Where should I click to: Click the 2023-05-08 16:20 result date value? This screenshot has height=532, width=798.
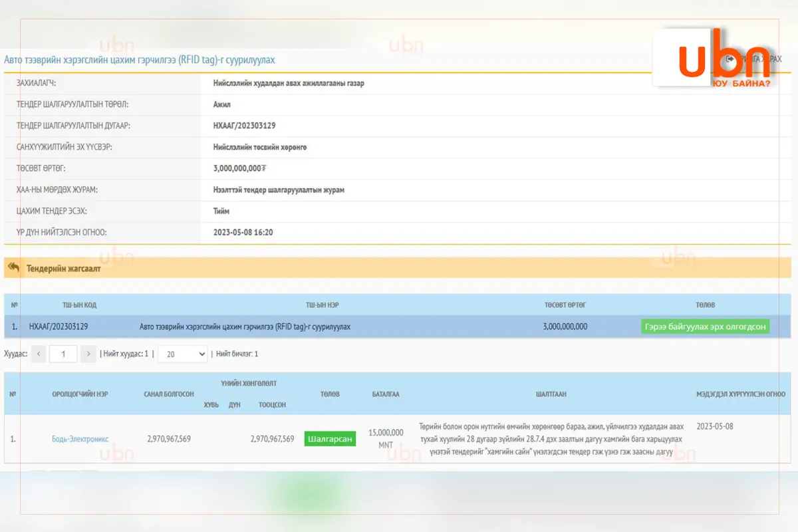click(243, 232)
